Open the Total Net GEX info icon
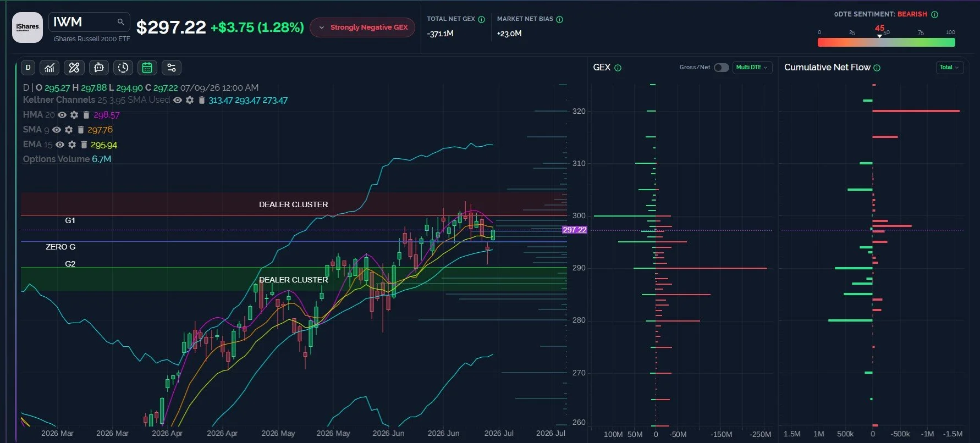 coord(482,19)
